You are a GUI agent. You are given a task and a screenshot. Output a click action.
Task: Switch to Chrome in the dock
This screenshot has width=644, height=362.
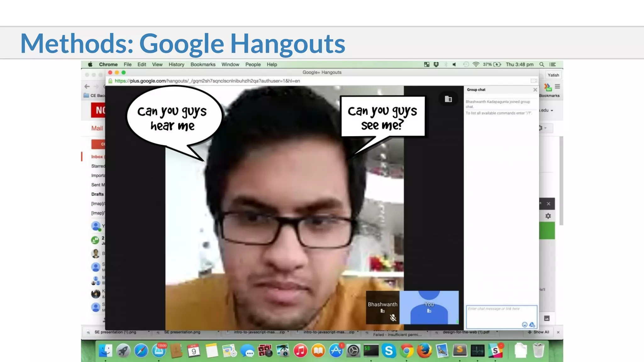pos(407,351)
